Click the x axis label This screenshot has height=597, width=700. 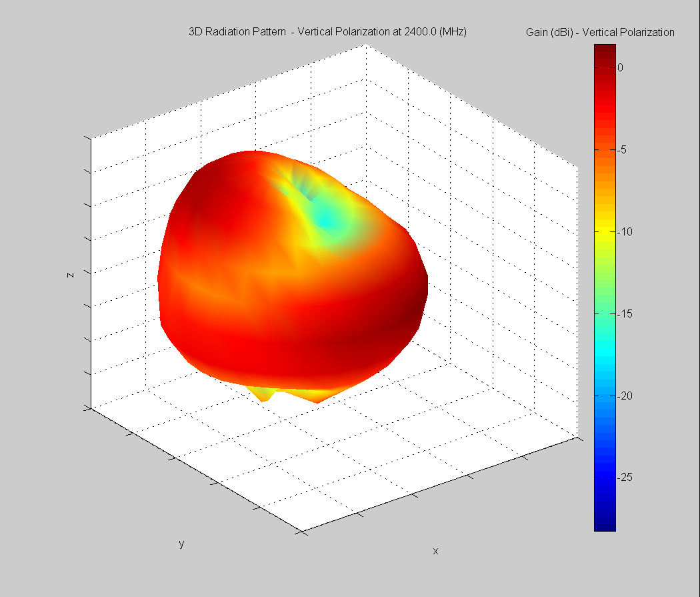[435, 551]
